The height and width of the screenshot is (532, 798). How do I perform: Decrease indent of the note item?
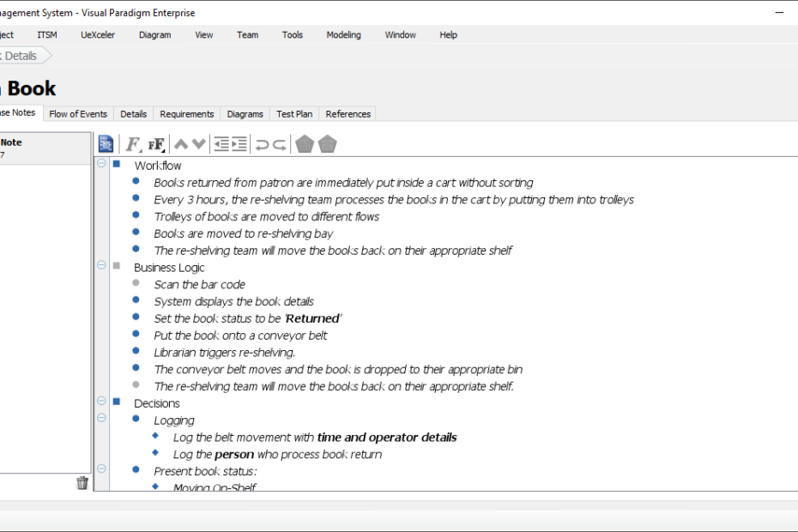(x=221, y=144)
